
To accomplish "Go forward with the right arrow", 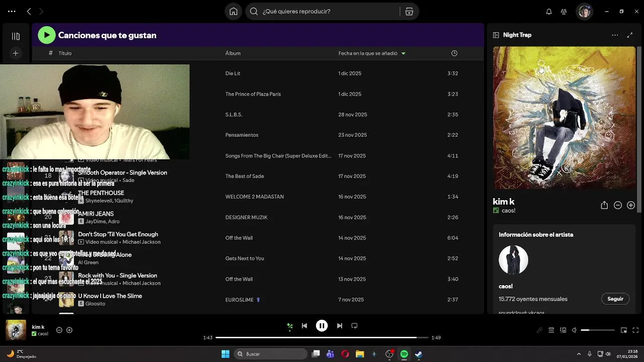I will click(41, 11).
